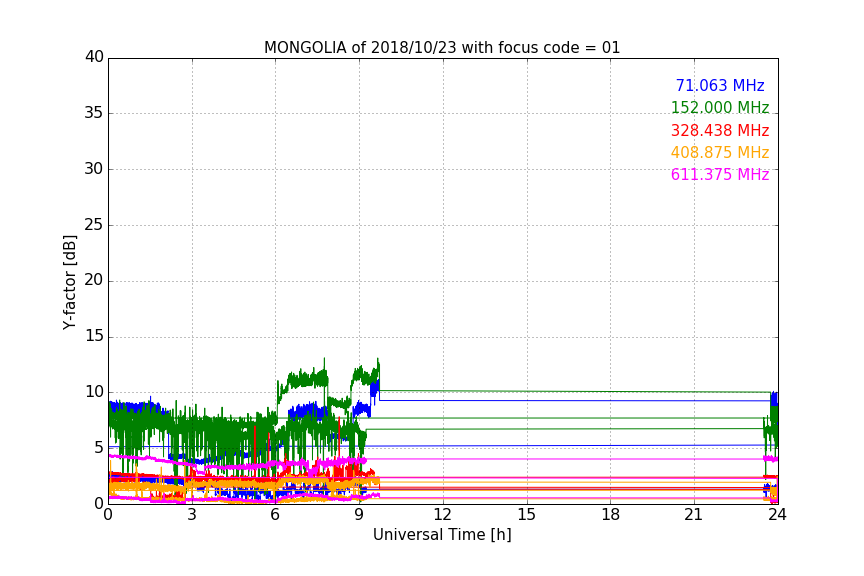Viewport: 864px width, 576px height.
Task: Select the magenta '611.375 MHz' legend label
Action: click(720, 175)
